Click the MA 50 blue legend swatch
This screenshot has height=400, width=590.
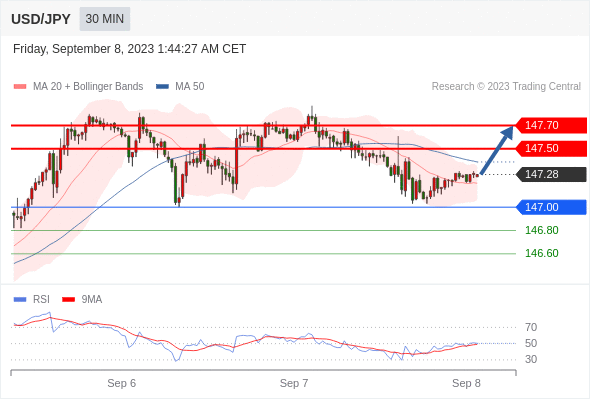(x=162, y=87)
